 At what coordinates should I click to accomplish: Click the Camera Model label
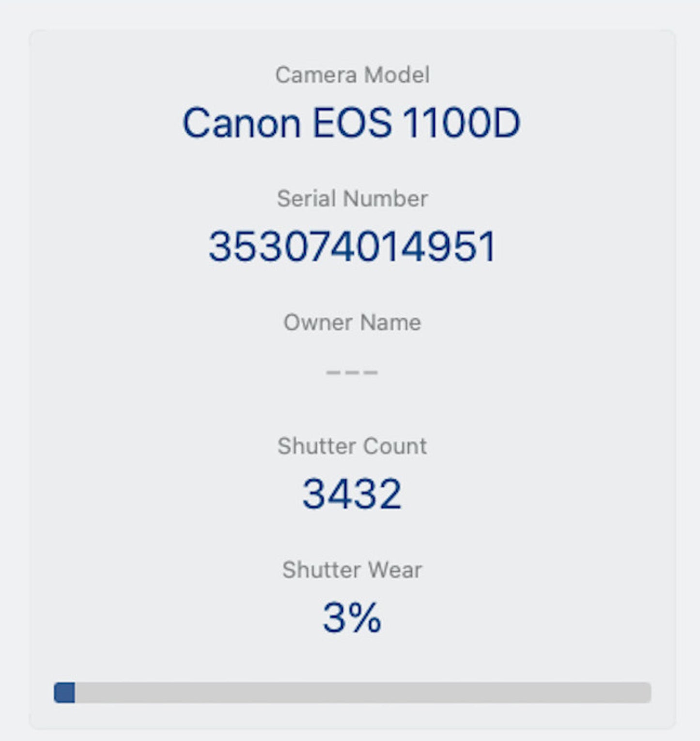[352, 74]
